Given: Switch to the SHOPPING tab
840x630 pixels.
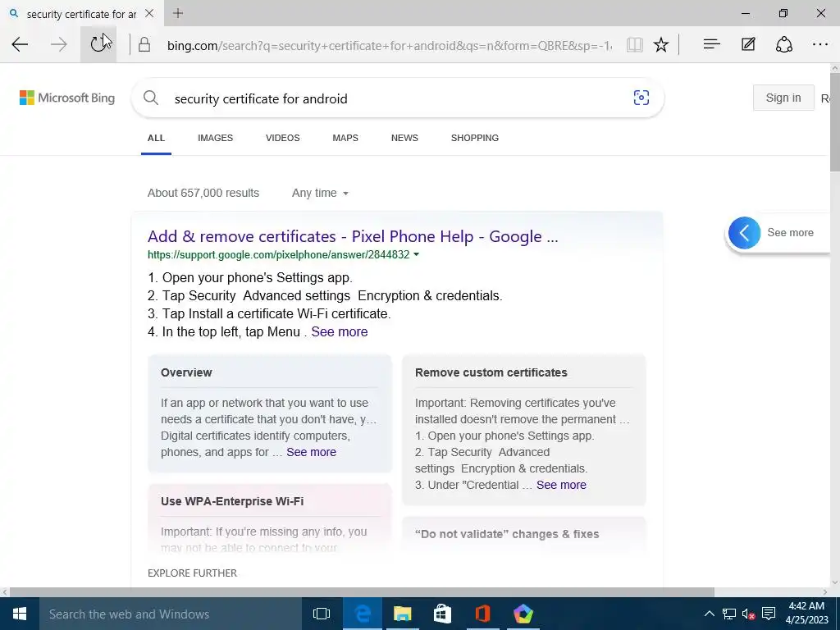Looking at the screenshot, I should (475, 138).
